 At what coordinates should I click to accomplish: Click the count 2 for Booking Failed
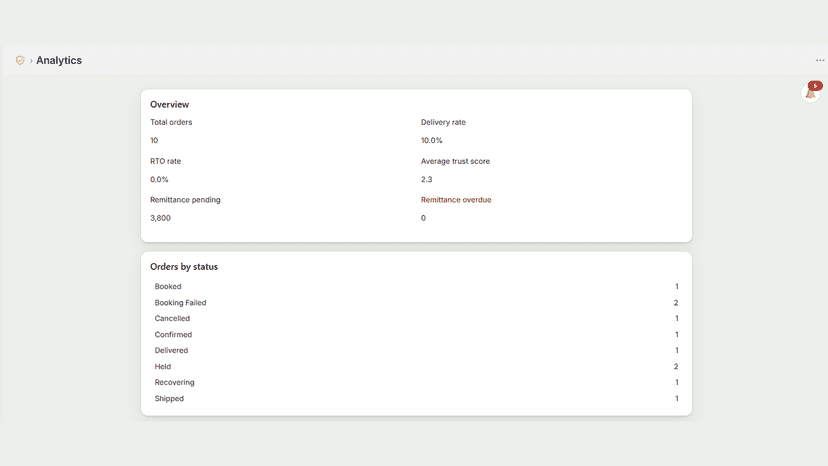676,303
